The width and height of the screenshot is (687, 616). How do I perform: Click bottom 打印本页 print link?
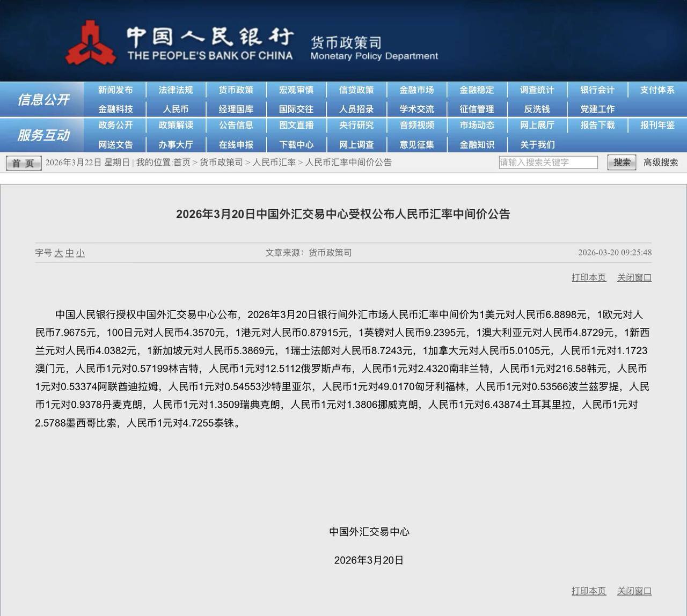(588, 591)
